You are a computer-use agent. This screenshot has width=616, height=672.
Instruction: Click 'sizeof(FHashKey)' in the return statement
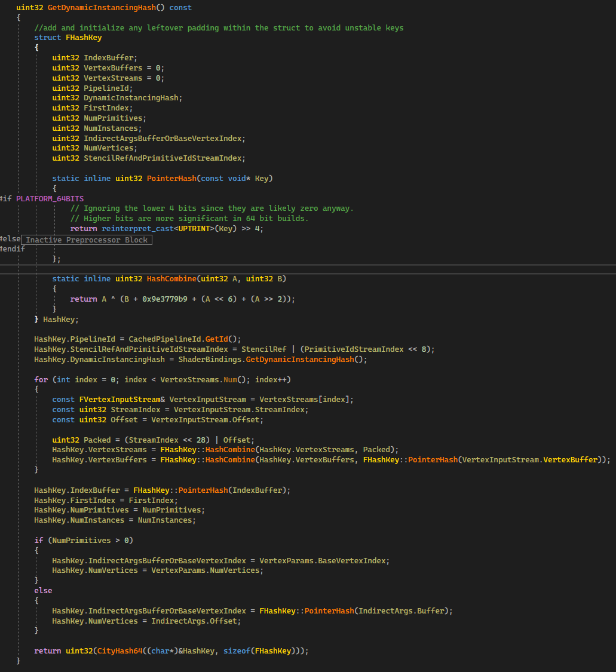[259, 652]
